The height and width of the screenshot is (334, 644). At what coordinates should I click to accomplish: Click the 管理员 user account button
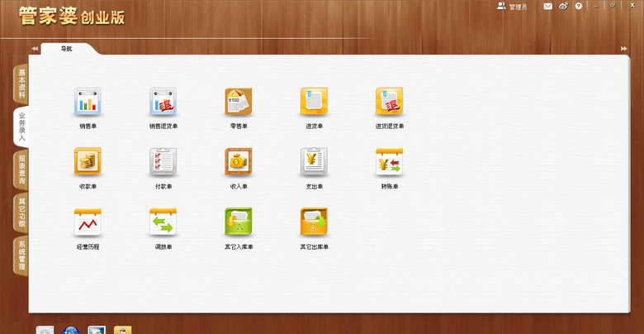(512, 7)
